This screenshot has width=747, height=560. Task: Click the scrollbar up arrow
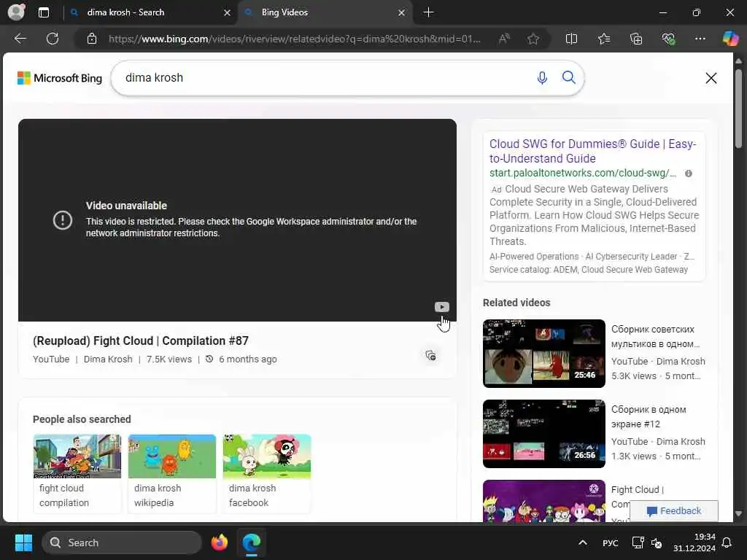point(738,61)
